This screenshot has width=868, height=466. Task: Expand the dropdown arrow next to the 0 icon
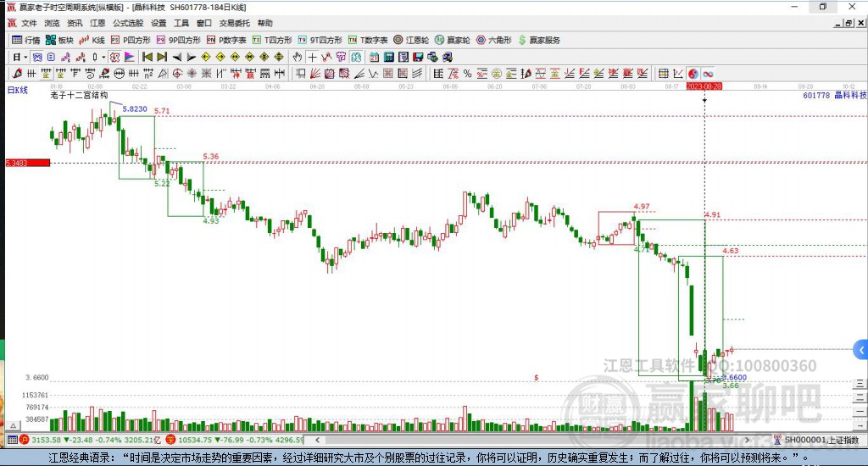point(103,57)
